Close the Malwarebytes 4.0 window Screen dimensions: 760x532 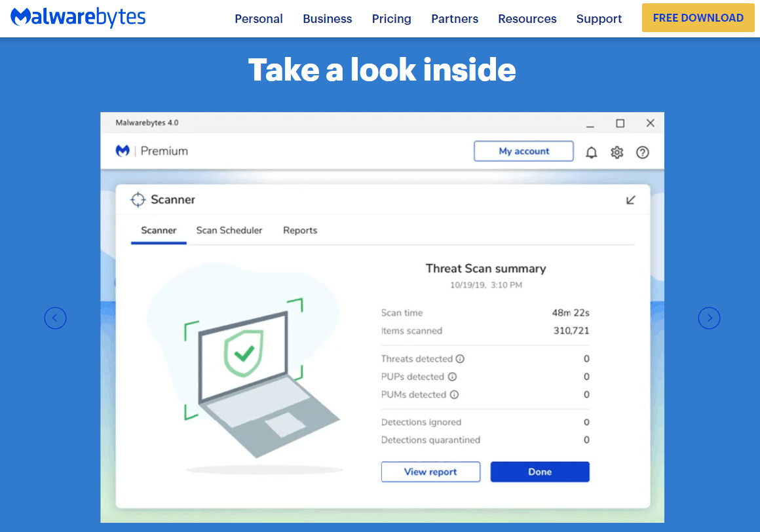coord(651,123)
